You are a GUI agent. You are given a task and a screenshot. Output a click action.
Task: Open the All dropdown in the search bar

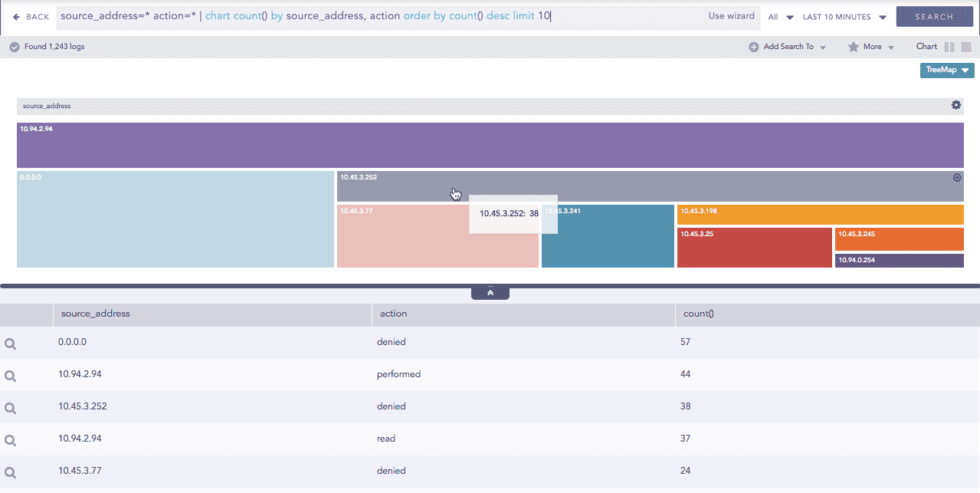tap(781, 15)
